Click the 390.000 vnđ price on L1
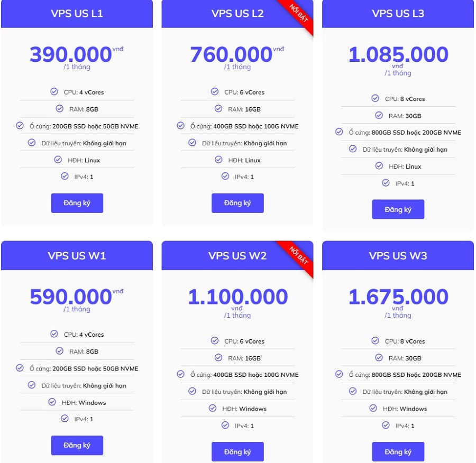This screenshot has width=476, height=463. (77, 54)
